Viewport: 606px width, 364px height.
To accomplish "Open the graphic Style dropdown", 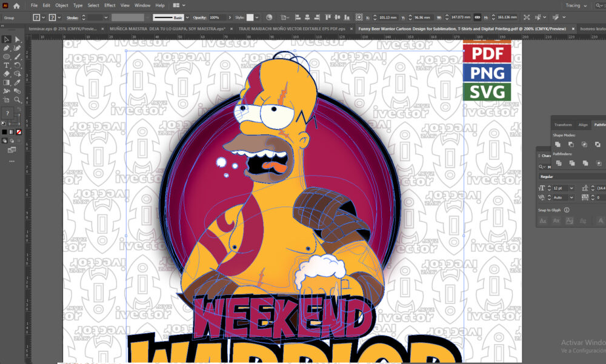I will tap(256, 18).
